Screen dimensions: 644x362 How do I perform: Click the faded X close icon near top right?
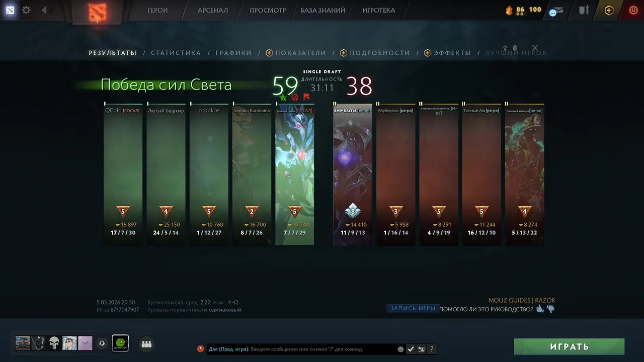[535, 48]
